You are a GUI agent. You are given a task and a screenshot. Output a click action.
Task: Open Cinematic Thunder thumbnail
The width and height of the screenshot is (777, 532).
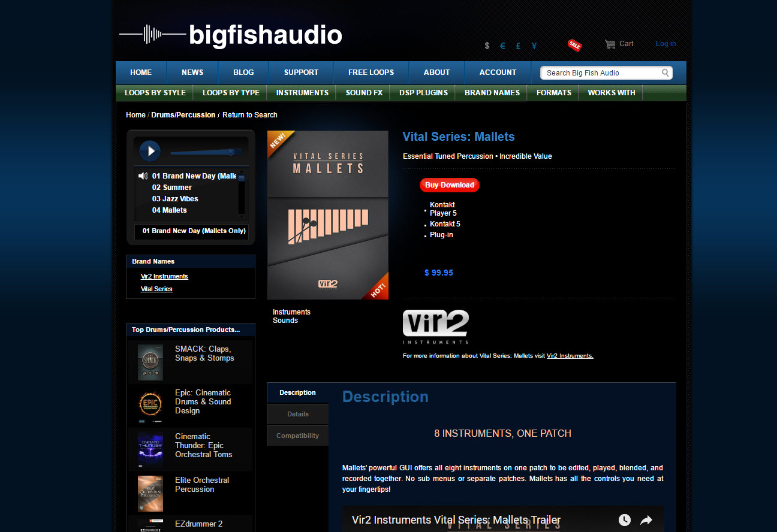[150, 450]
